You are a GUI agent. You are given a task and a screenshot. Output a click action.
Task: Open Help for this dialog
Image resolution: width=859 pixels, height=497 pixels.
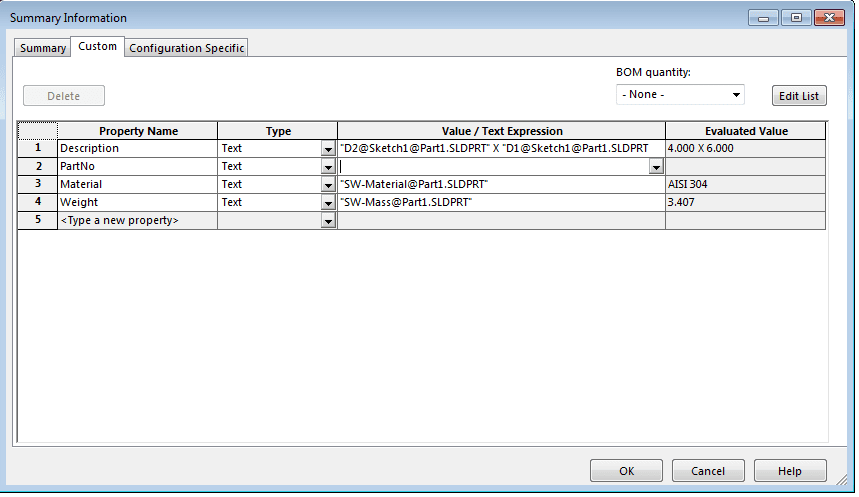tap(790, 471)
